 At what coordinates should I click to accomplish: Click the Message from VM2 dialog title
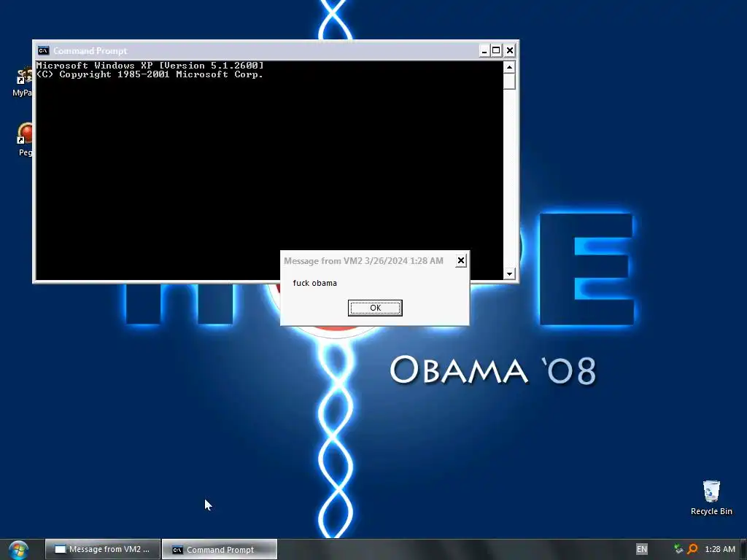tap(363, 260)
